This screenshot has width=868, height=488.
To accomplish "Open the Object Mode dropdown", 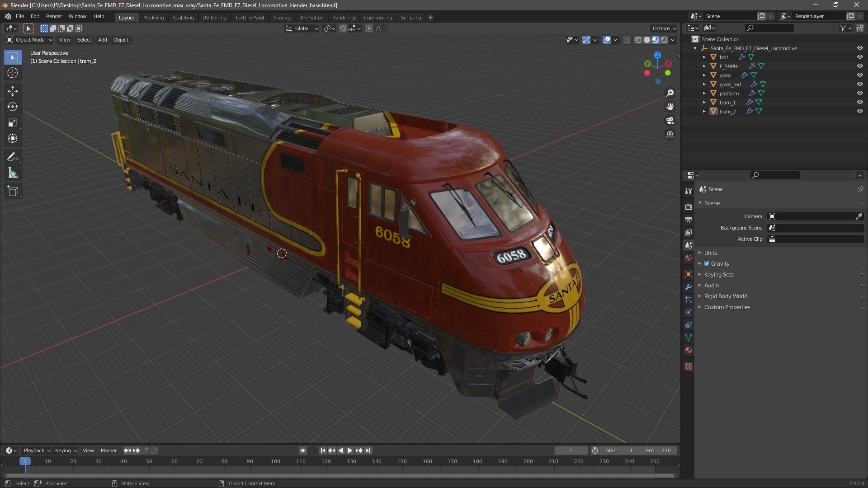I will tap(29, 40).
